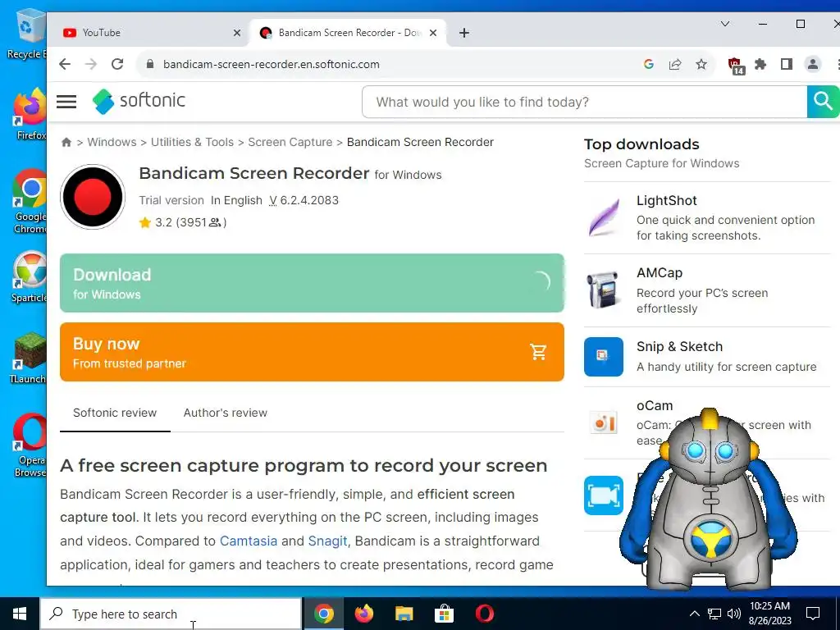Open the Google icon in address bar
The width and height of the screenshot is (840, 630).
tap(649, 64)
